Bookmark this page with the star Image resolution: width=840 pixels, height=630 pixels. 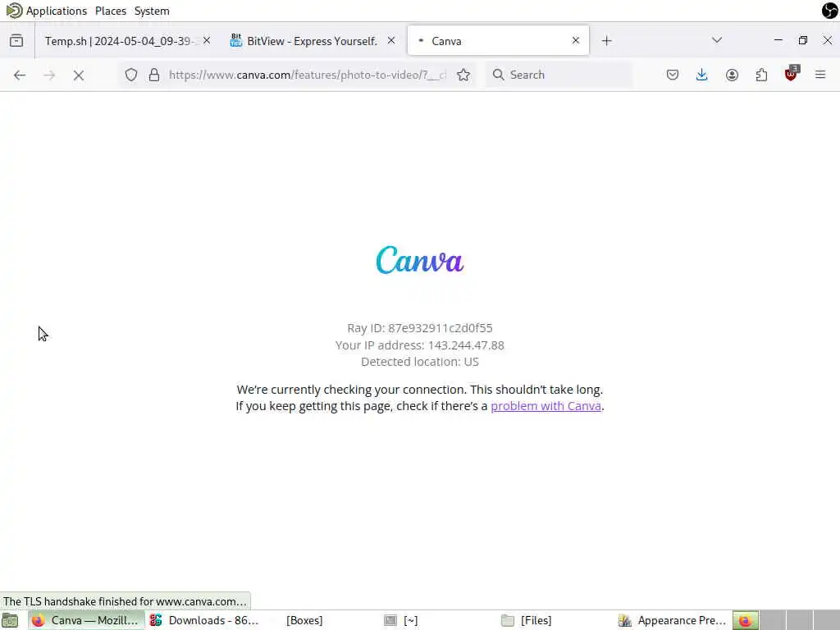pos(463,75)
